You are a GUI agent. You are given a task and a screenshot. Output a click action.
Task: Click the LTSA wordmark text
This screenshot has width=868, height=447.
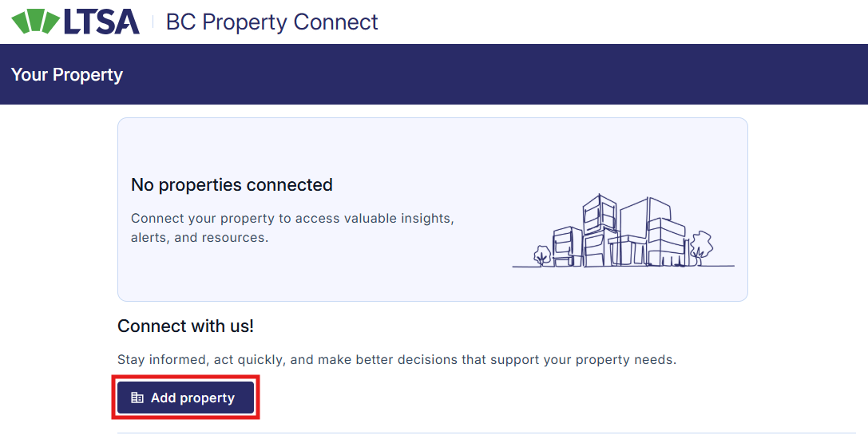pos(101,22)
